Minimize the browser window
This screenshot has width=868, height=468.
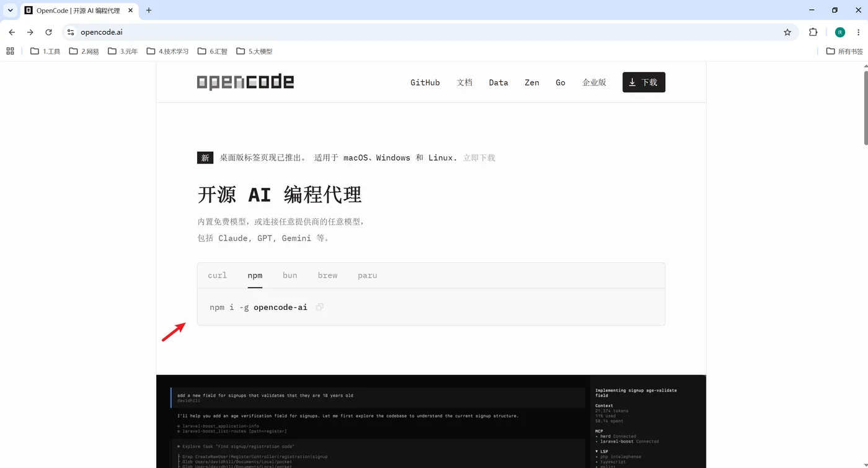[x=813, y=10]
